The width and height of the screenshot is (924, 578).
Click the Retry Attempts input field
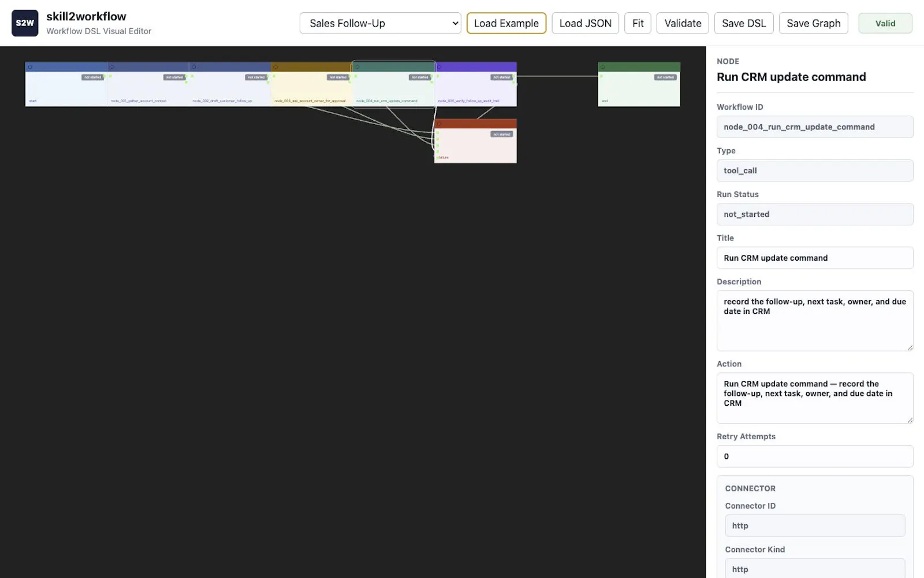tap(815, 456)
